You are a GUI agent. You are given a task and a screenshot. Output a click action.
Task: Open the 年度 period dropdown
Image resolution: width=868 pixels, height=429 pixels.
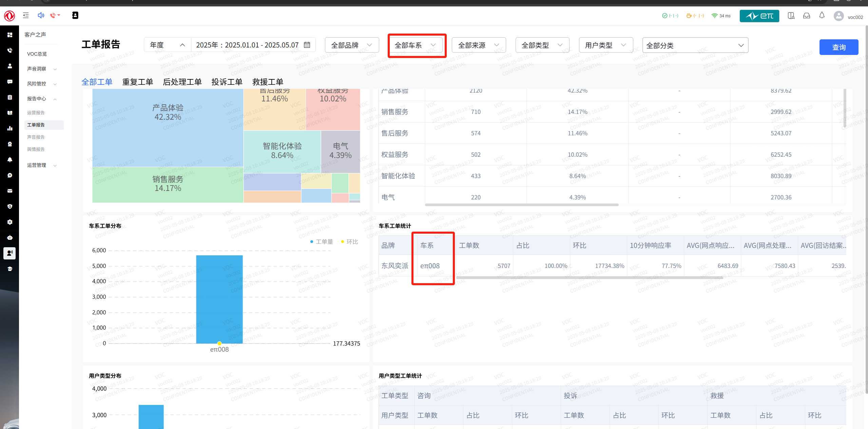[x=168, y=45]
